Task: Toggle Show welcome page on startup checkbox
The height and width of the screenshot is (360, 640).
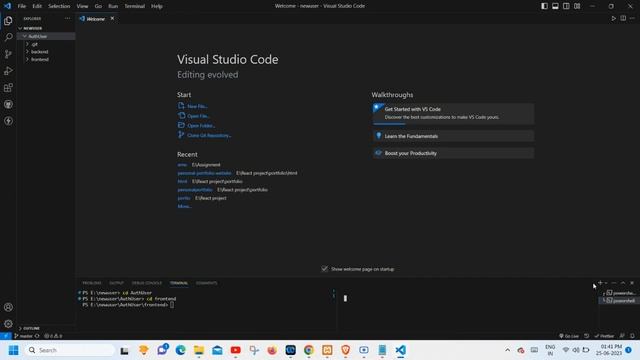Action: (324, 269)
